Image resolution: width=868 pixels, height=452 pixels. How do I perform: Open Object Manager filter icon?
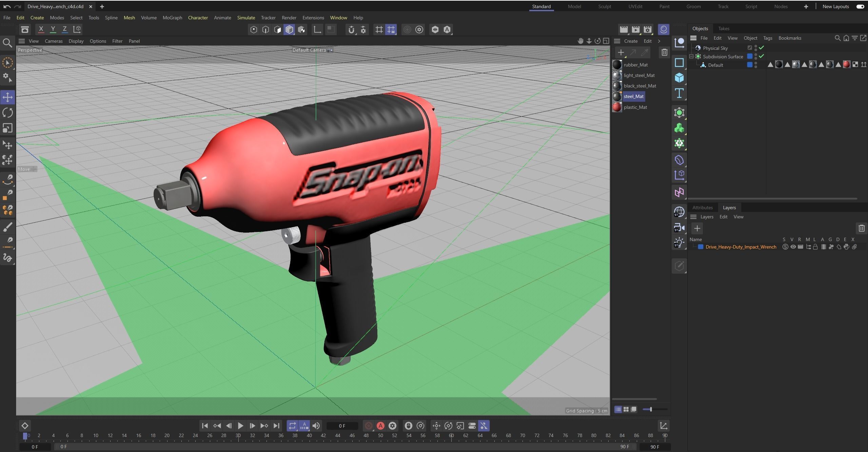855,38
